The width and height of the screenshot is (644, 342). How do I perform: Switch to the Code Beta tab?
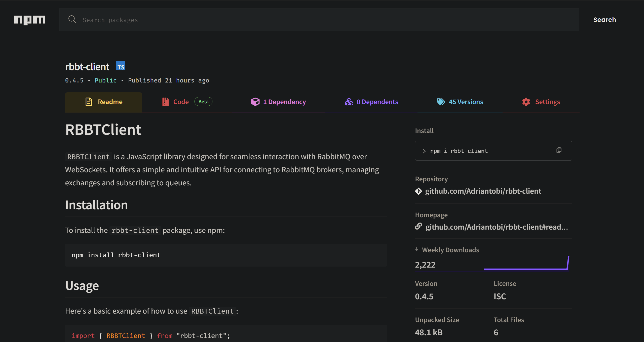point(181,102)
